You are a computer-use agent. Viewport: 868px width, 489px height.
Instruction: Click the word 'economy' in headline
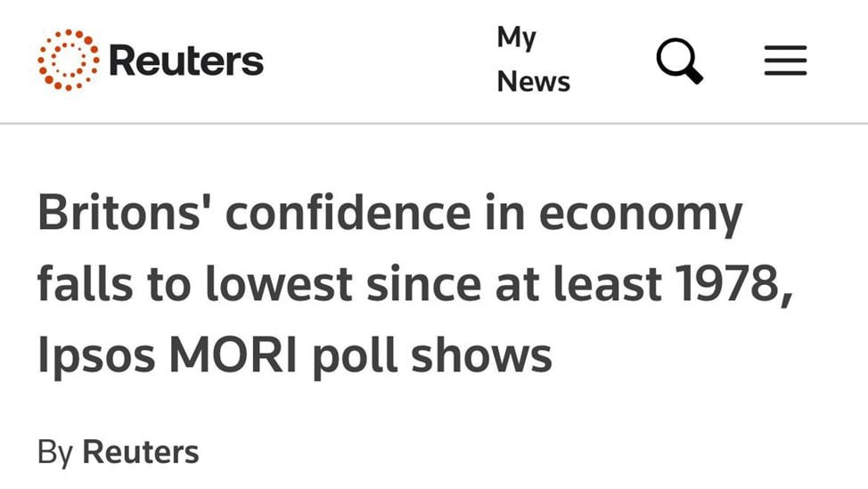coord(641,216)
